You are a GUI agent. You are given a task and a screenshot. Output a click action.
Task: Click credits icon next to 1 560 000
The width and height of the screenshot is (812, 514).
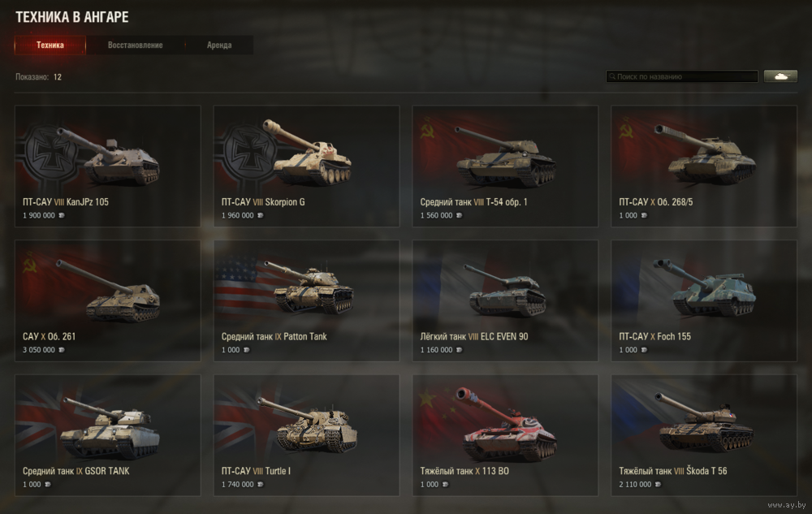[x=460, y=215]
